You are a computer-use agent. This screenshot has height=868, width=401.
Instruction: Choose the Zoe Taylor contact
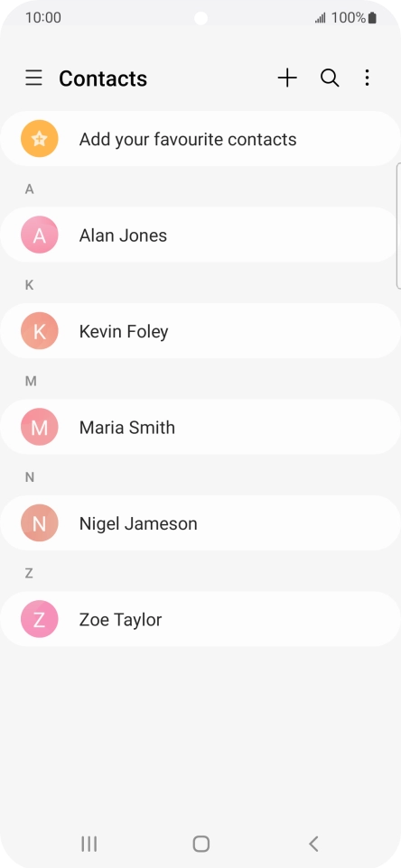[x=200, y=619]
